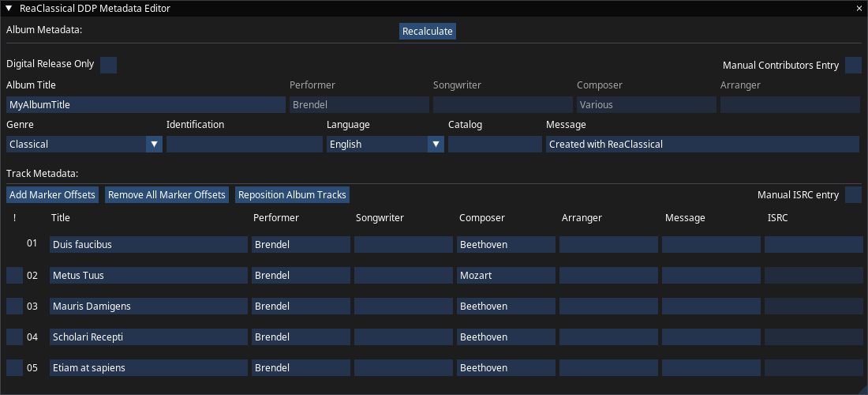
Task: Click the album Arranger field
Action: [790, 105]
